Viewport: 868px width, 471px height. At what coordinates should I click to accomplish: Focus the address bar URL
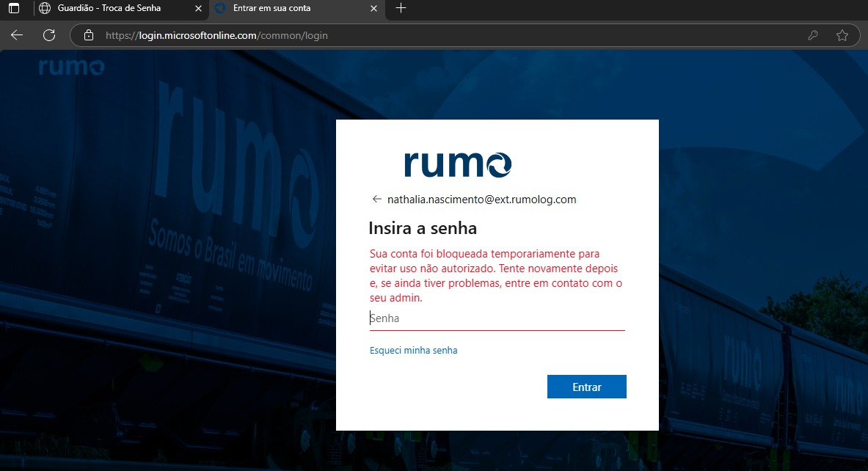216,35
